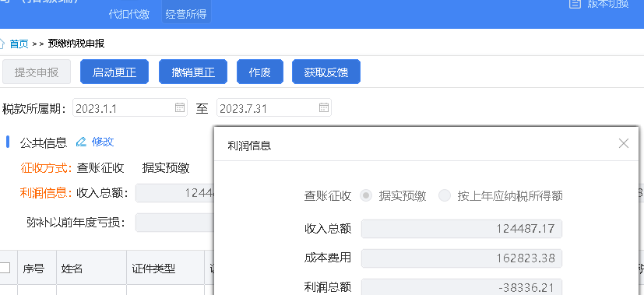Click the 提交申报 button
This screenshot has height=295, width=644.
37,72
